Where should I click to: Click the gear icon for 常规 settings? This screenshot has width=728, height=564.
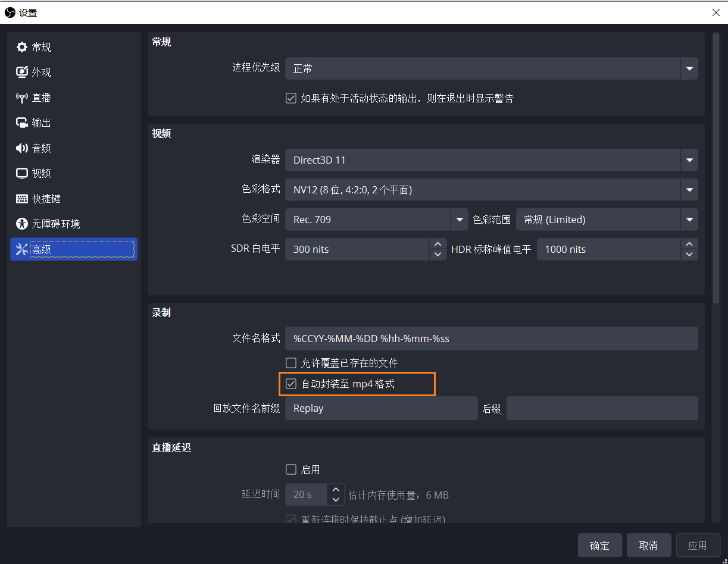tap(22, 47)
